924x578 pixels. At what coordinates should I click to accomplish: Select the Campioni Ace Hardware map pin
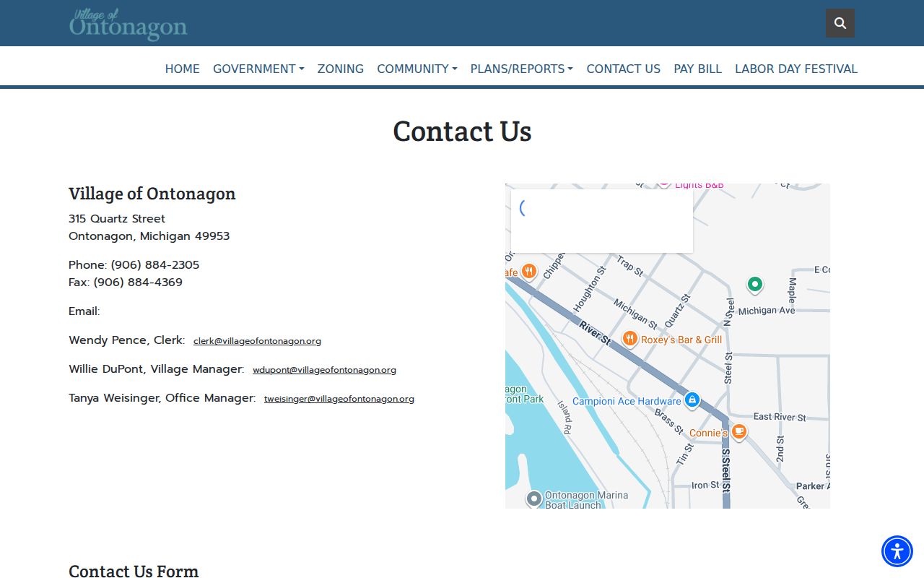[x=692, y=400]
